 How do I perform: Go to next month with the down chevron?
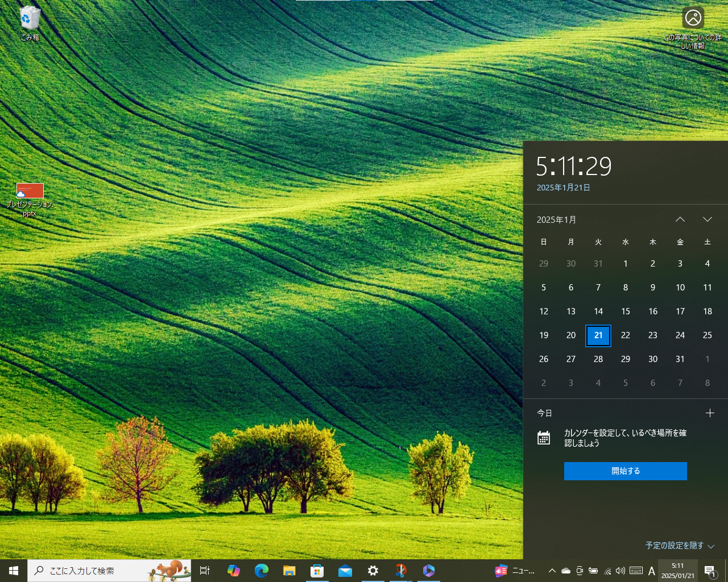pyautogui.click(x=708, y=219)
